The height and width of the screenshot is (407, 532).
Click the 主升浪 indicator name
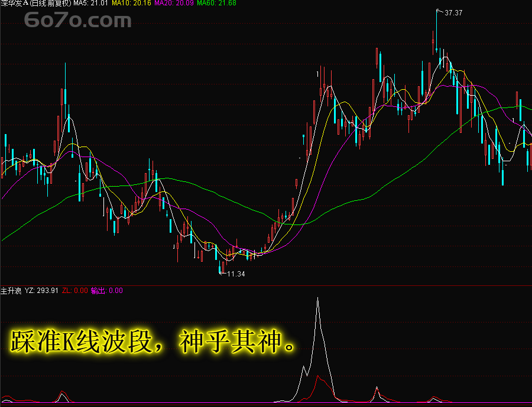coord(11,291)
